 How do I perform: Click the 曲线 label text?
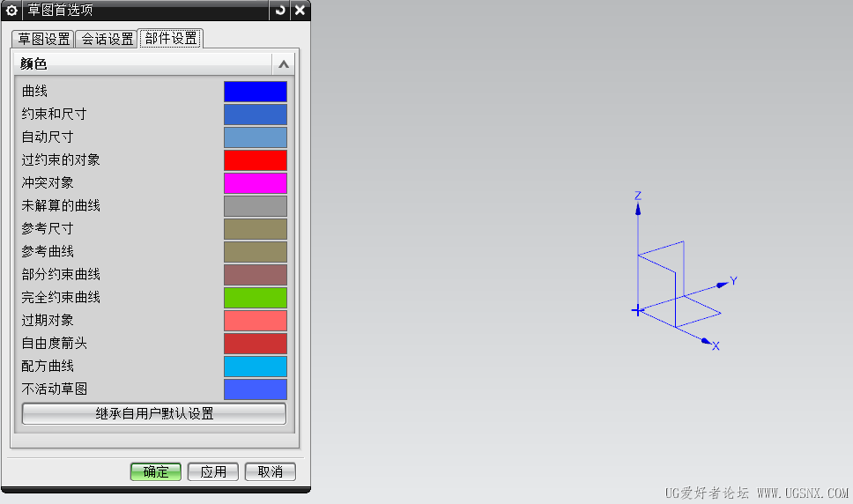[x=34, y=91]
